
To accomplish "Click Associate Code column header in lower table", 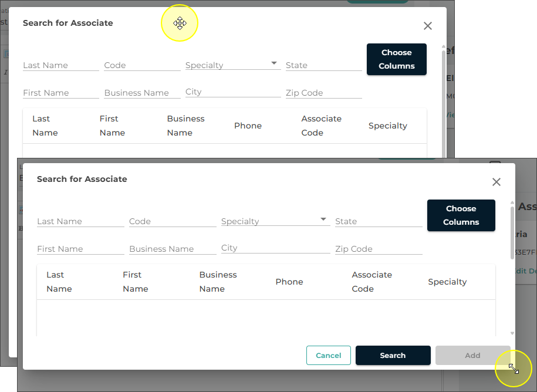I will click(371, 282).
